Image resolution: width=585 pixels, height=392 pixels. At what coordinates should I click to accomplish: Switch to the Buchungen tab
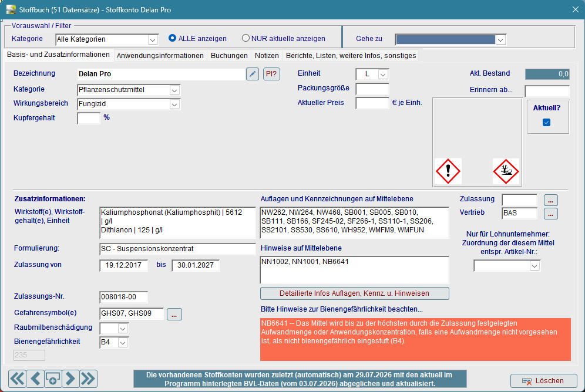[229, 56]
